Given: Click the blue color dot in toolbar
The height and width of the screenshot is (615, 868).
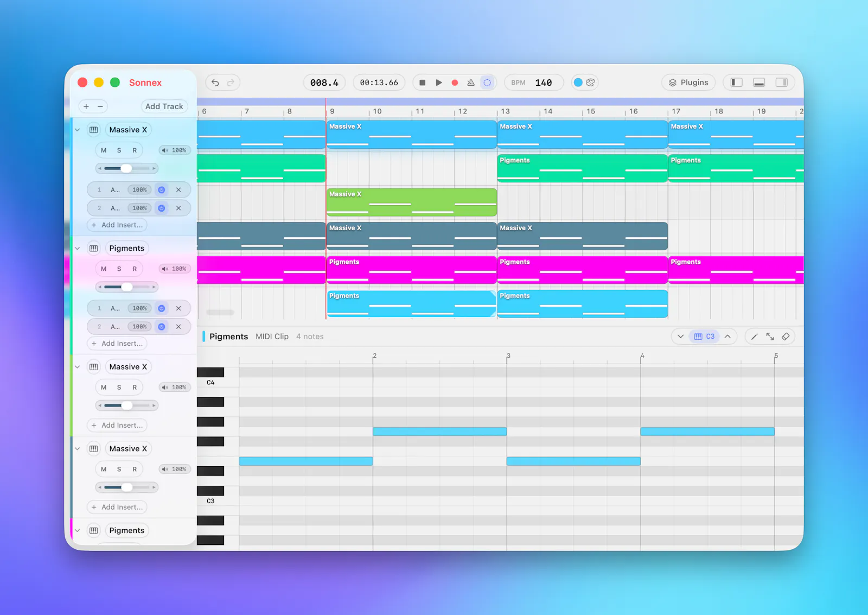Looking at the screenshot, I should pyautogui.click(x=578, y=83).
